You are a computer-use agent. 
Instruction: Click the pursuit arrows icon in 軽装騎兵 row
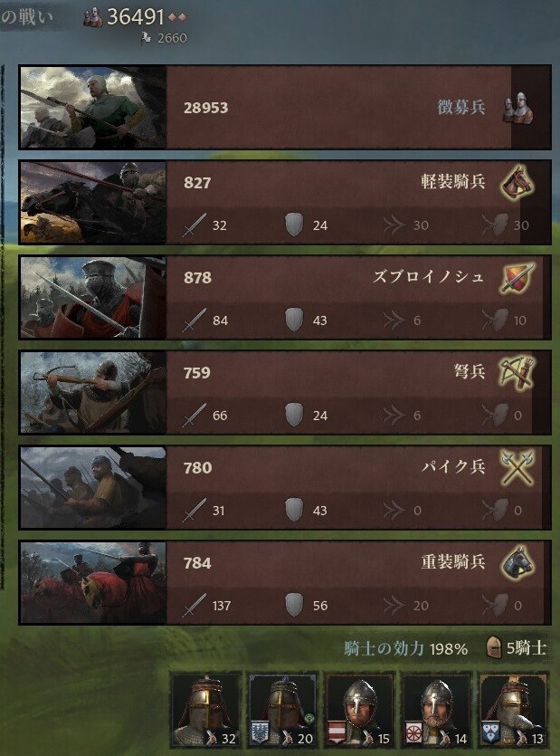tap(394, 225)
